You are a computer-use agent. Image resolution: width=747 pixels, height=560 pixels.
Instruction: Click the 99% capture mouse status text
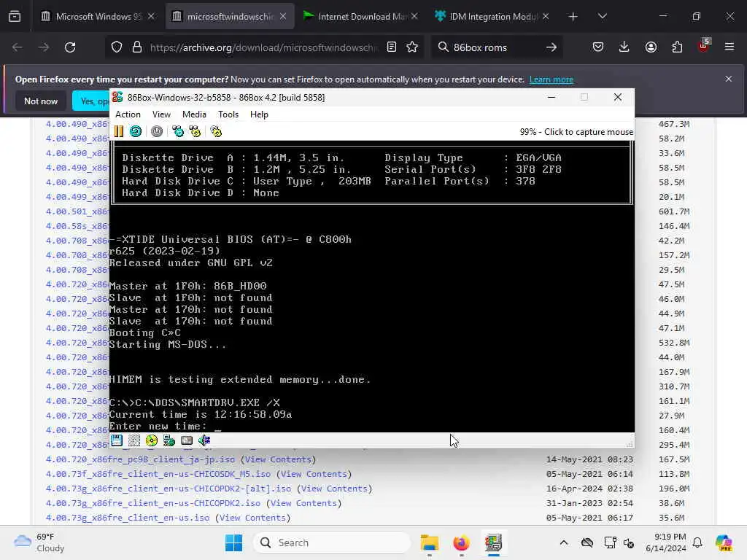576,132
